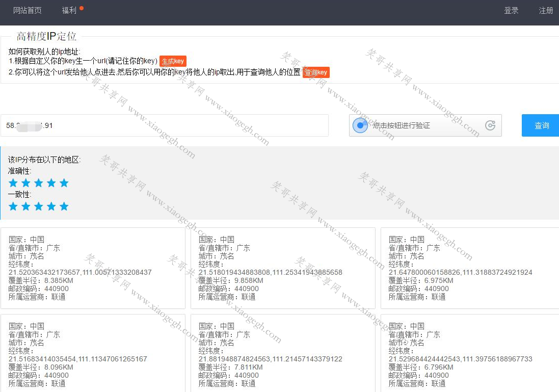
Task: Click the captcha logo icon beside 点击按钮进行验证
Action: 490,125
